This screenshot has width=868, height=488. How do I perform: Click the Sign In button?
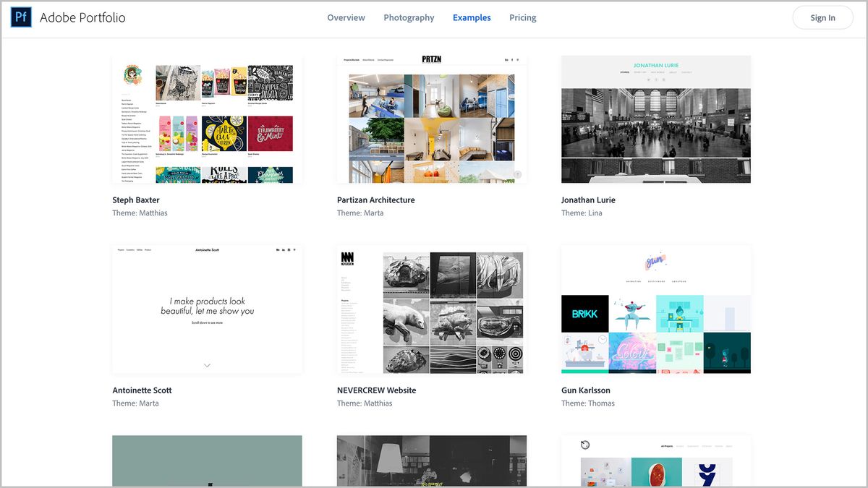pos(822,17)
